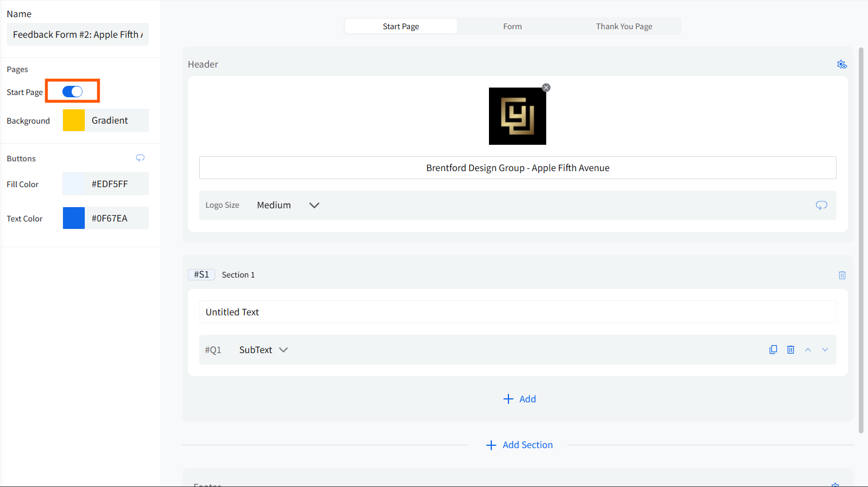The image size is (868, 487).
Task: Edit the header title Brentford Design Group
Action: [x=518, y=168]
